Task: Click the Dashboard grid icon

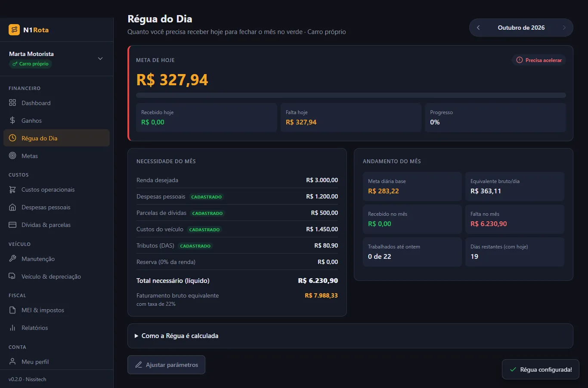Action: pos(12,103)
